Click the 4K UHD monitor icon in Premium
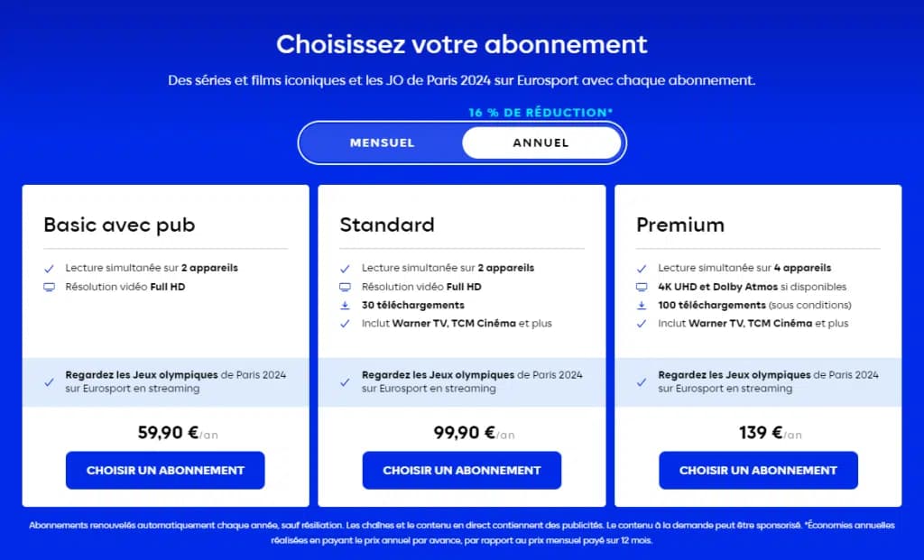This screenshot has height=560, width=924. (x=643, y=287)
